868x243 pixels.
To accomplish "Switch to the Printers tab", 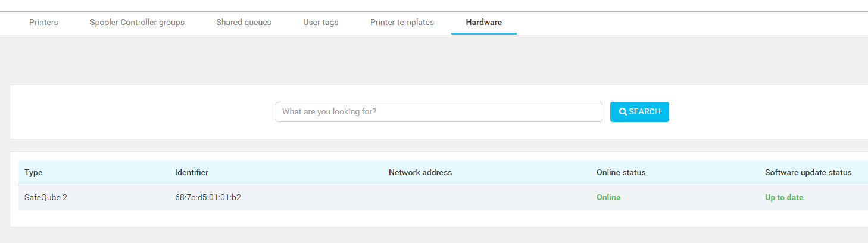I will click(43, 23).
